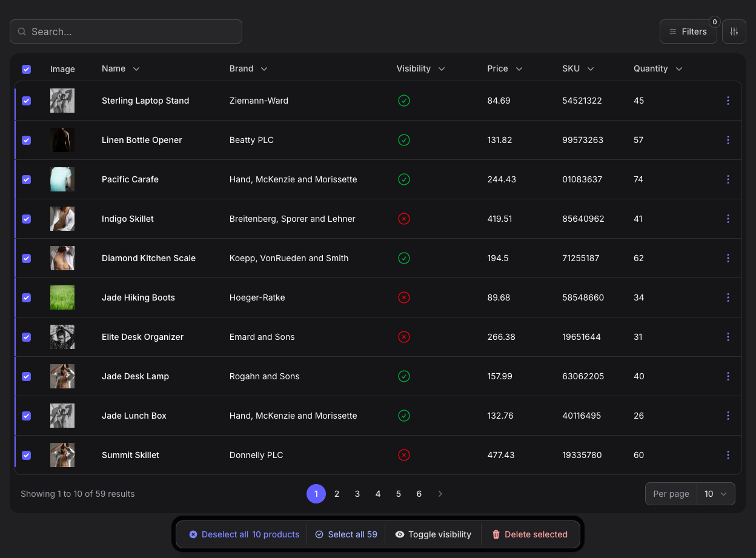Click the column settings sliders icon
Viewport: 756px width, 558px height.
coord(734,32)
